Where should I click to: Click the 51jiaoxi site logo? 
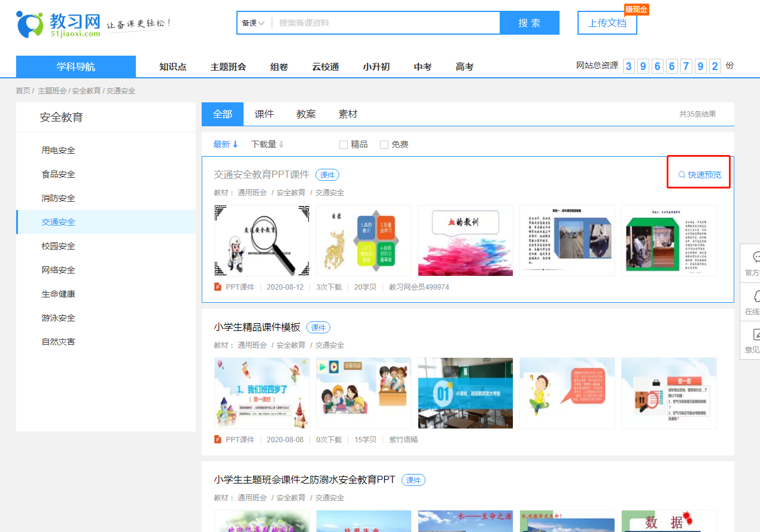point(58,24)
